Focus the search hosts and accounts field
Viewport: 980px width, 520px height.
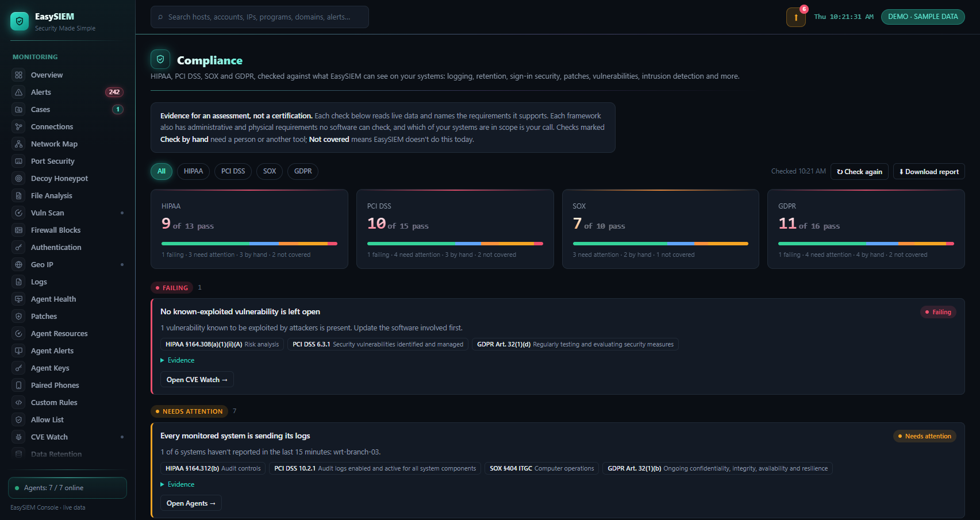(x=260, y=17)
